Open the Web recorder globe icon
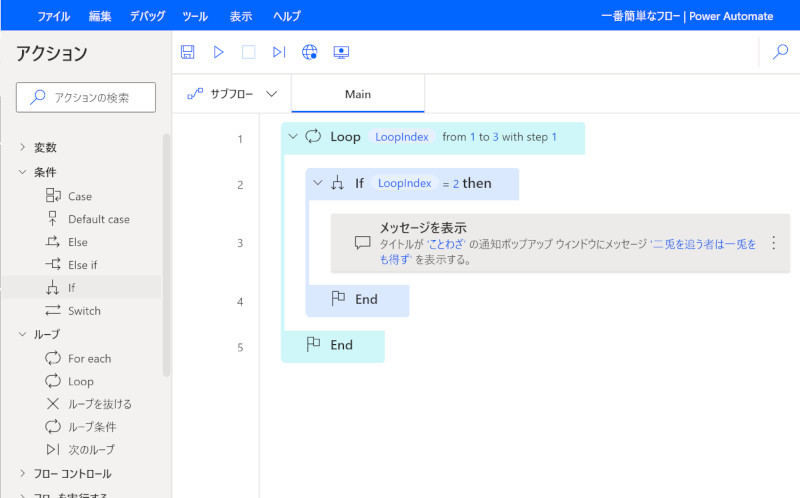The width and height of the screenshot is (800, 498). (310, 52)
